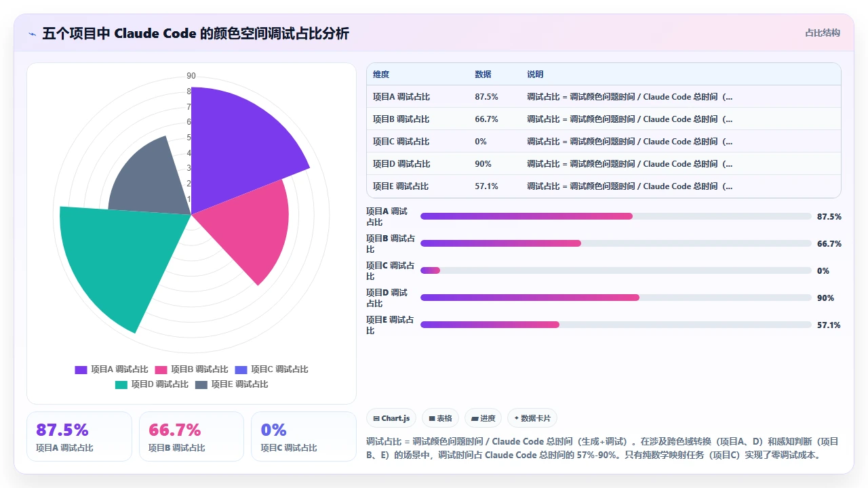
Task: Toggle the 项目C 调试占比 legend swatch
Action: click(x=241, y=369)
